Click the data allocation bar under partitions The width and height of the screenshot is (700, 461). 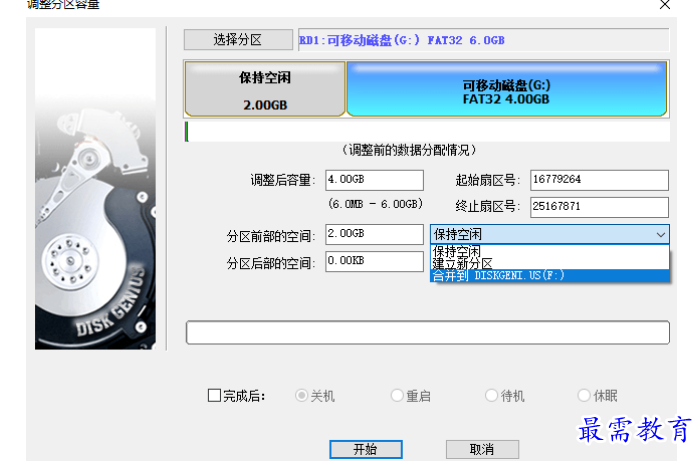tap(427, 132)
